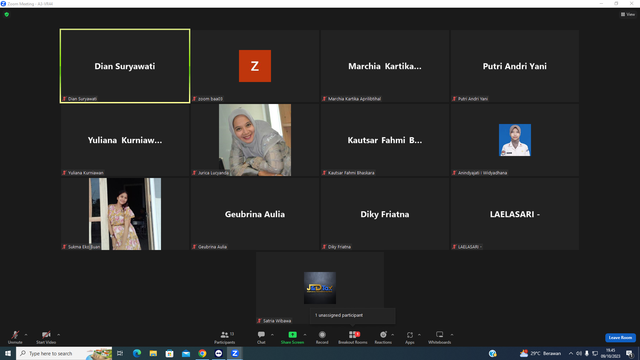Click the 'zoom baa03' name label
This screenshot has width=640, height=360.
pyautogui.click(x=210, y=99)
